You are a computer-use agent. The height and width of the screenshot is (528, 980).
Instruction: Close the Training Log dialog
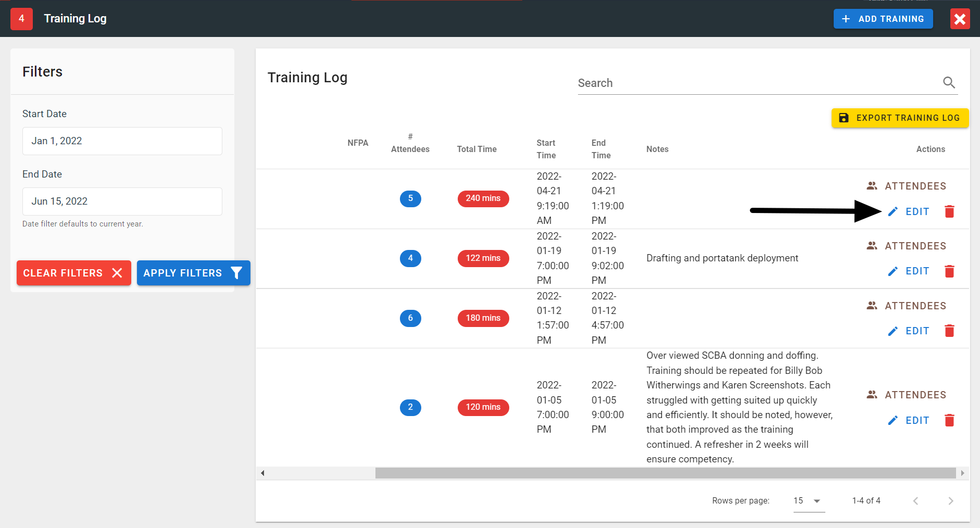coord(960,19)
